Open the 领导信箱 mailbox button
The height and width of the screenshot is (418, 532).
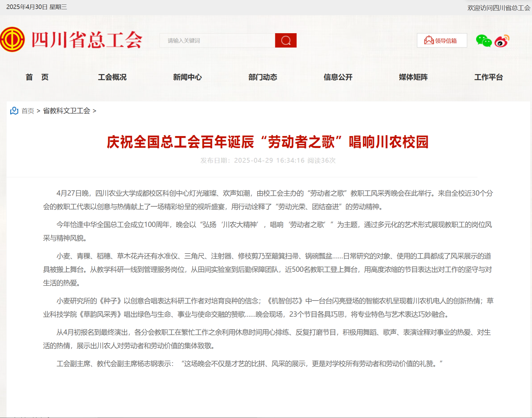click(x=442, y=40)
